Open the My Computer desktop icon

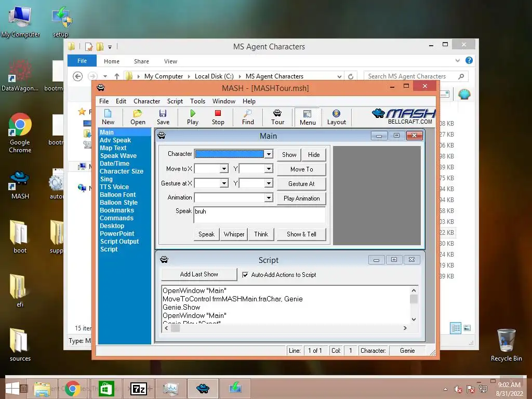(20, 22)
